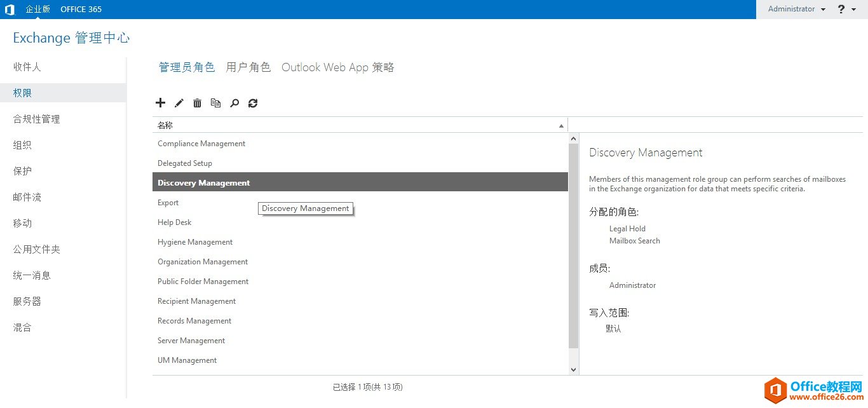Copy the Discovery Management role group

215,102
